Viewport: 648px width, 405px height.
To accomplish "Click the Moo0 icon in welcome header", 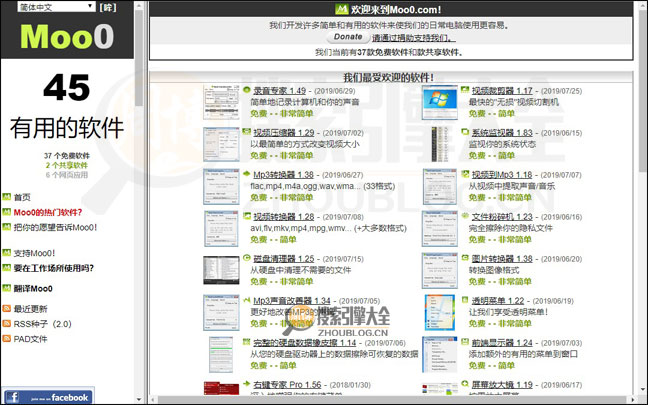I will pyautogui.click(x=341, y=9).
